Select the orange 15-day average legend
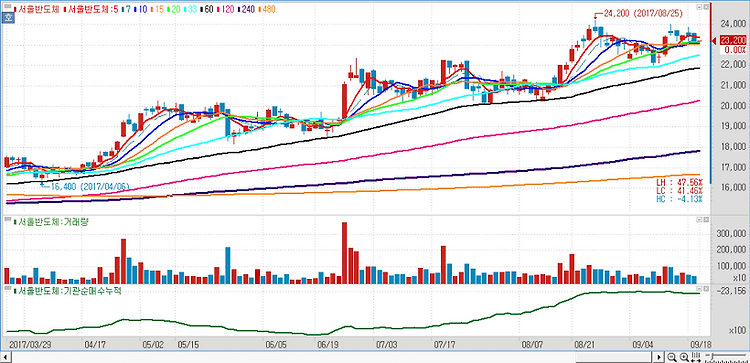The height and width of the screenshot is (363, 750). (159, 9)
